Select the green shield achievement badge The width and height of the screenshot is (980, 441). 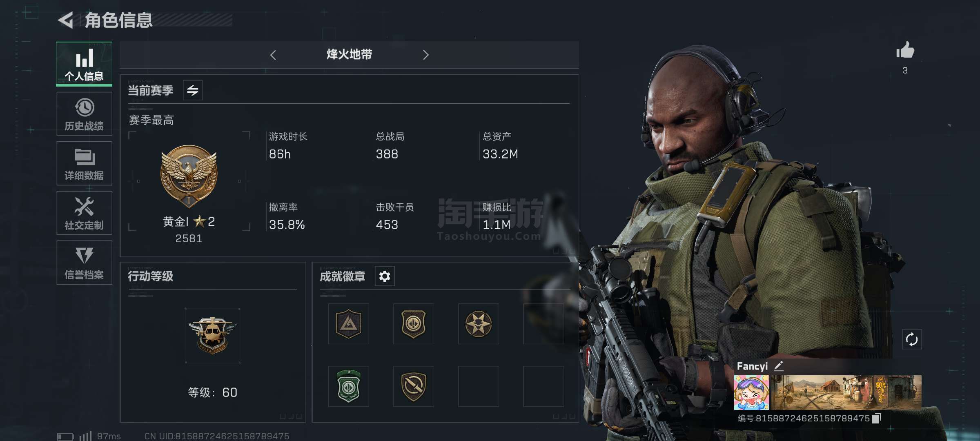(x=348, y=386)
